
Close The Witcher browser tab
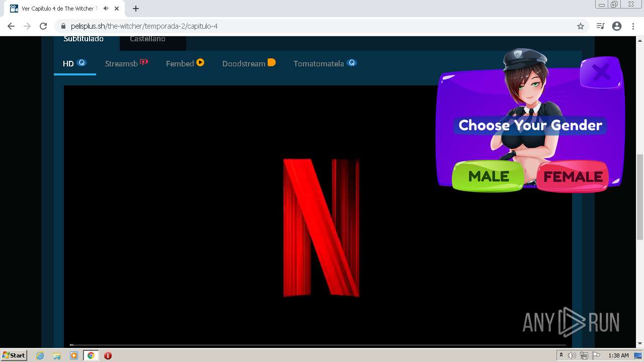click(117, 9)
